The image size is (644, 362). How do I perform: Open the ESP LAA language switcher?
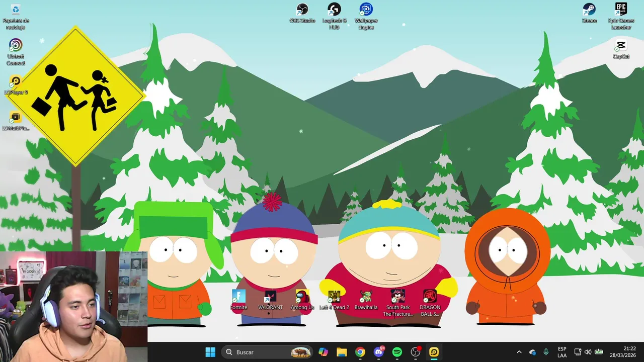(x=562, y=352)
